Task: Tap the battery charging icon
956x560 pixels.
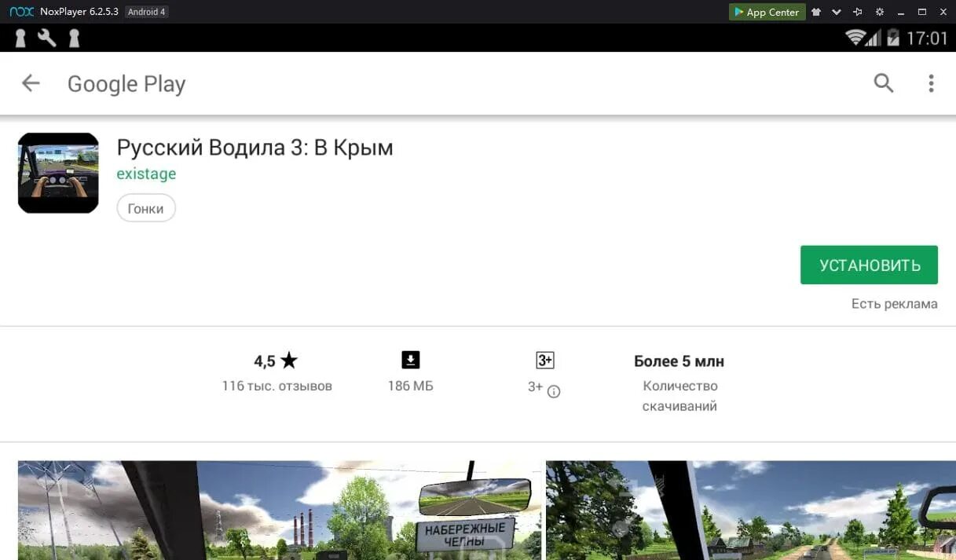Action: pyautogui.click(x=893, y=38)
